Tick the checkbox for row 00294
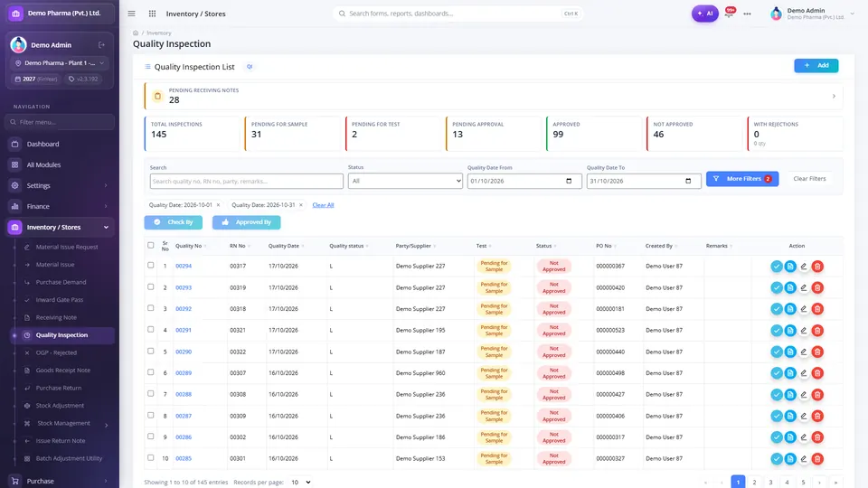Viewport: 868px width, 488px height. pos(151,266)
